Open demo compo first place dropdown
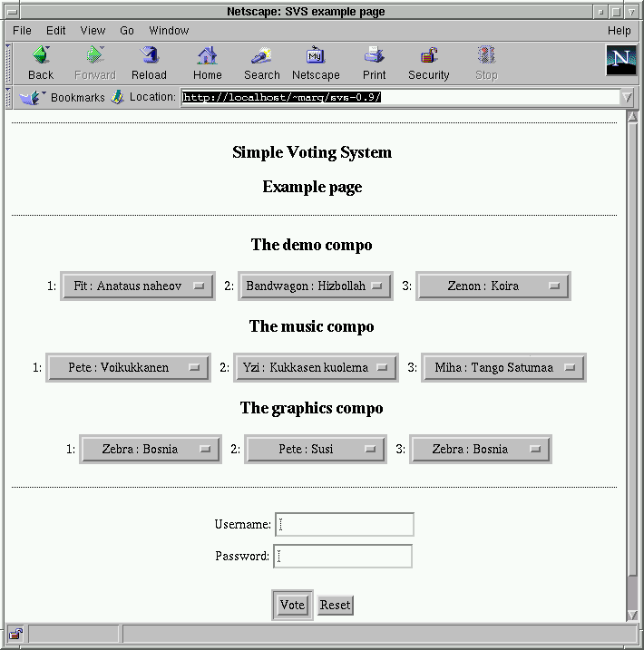Viewport: 644px width, 650px height. tap(138, 286)
